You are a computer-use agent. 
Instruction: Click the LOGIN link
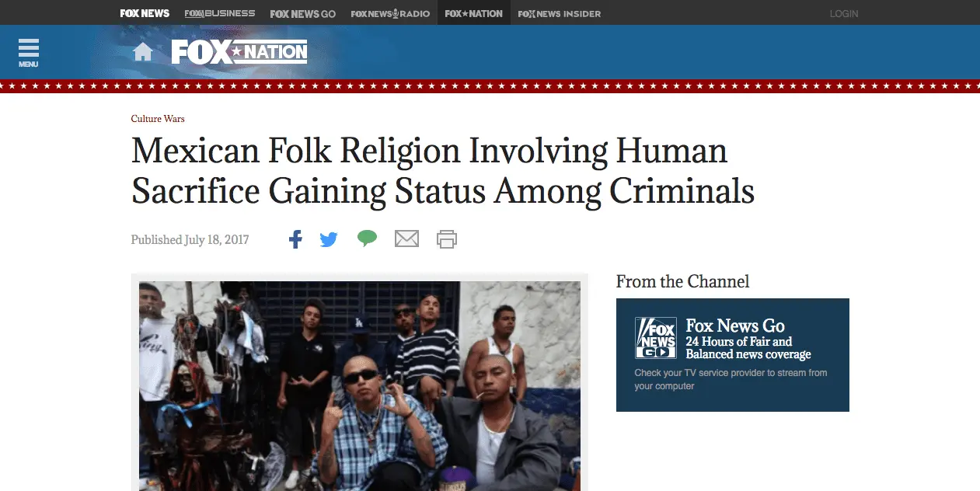[x=844, y=13]
